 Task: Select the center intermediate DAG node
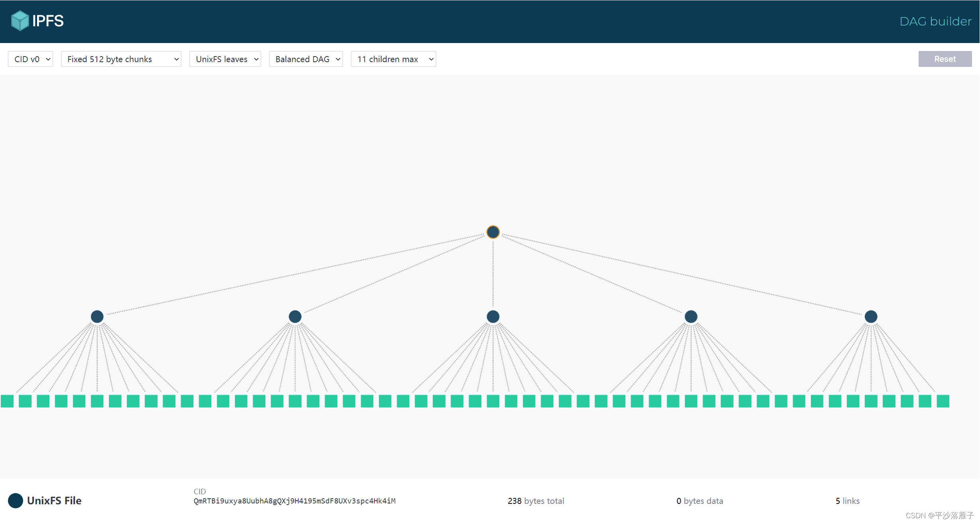pos(493,317)
